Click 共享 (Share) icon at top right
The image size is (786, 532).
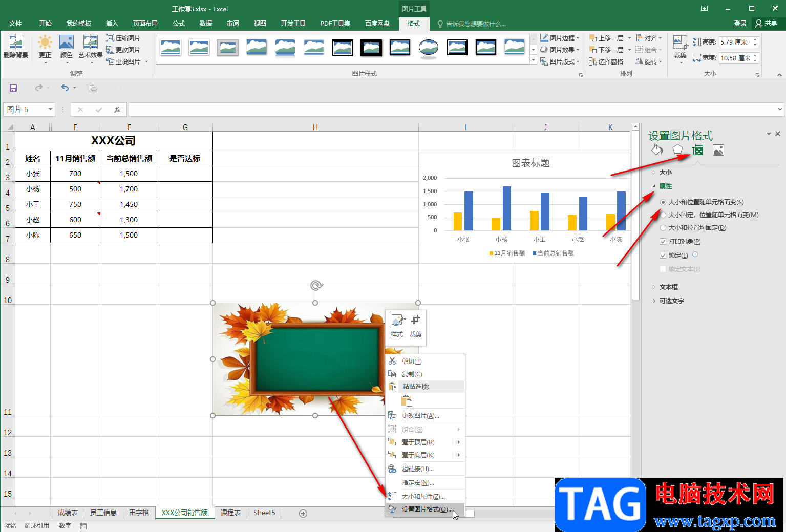(767, 23)
